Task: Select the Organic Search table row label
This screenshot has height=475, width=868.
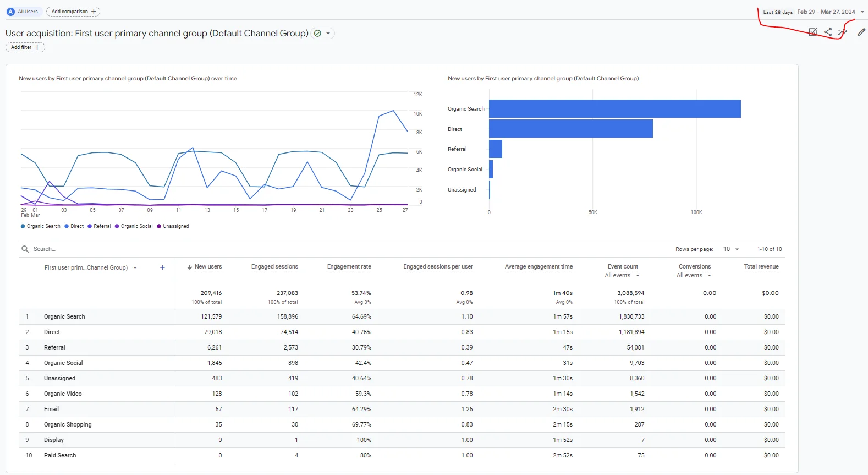Action: click(x=64, y=317)
